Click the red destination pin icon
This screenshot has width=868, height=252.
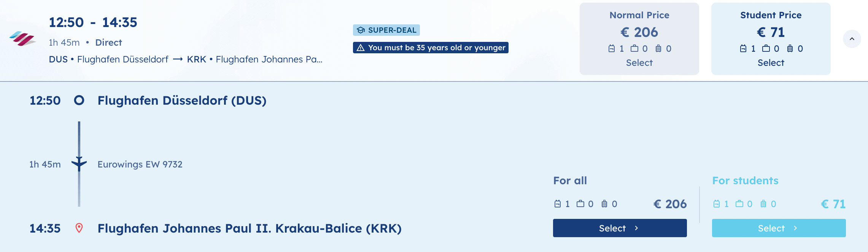point(79,228)
